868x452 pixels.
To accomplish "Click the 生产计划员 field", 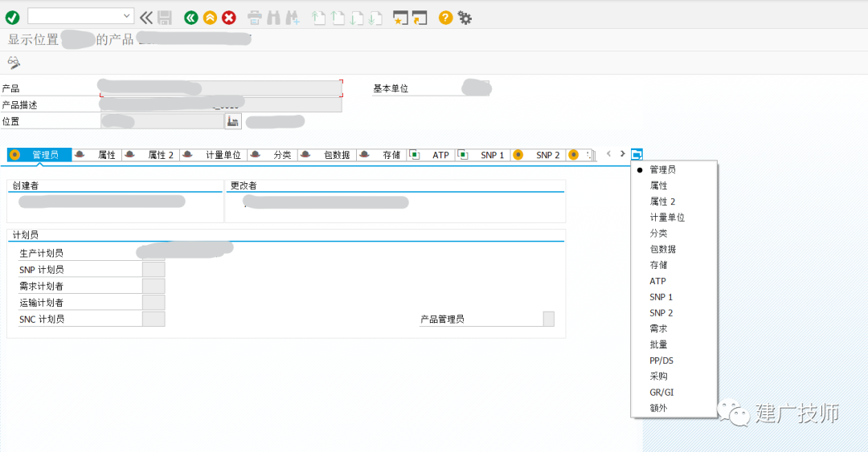I will click(x=154, y=253).
